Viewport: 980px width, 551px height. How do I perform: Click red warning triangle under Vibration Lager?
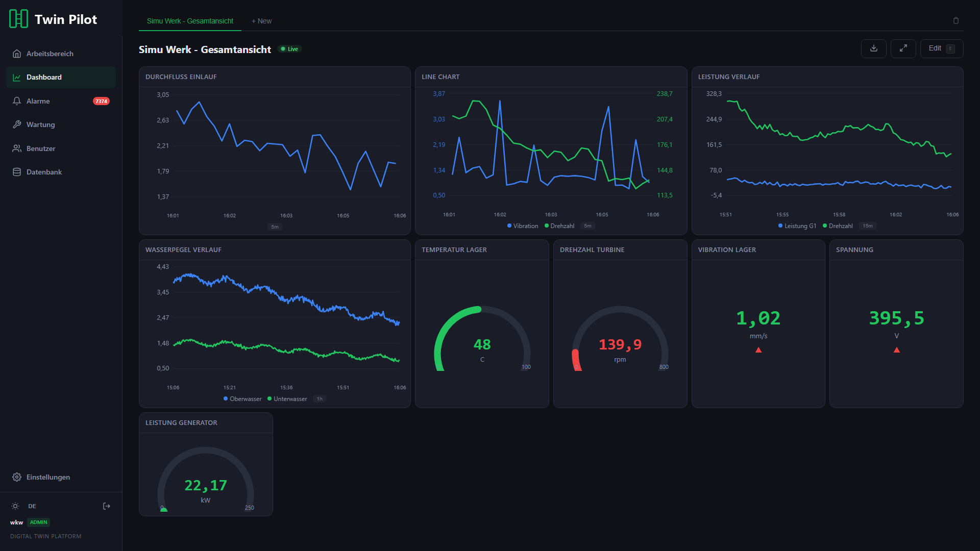point(758,350)
